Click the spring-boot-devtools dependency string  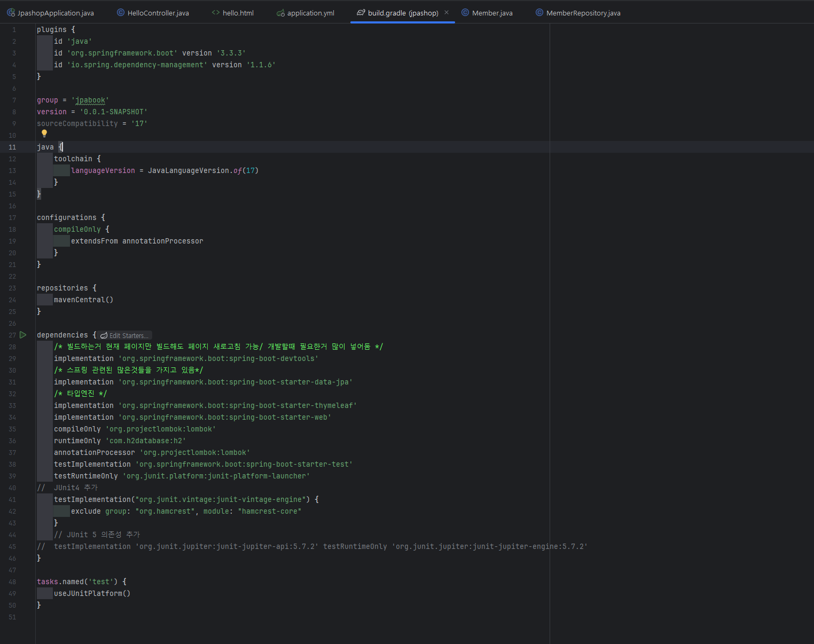[x=218, y=358]
